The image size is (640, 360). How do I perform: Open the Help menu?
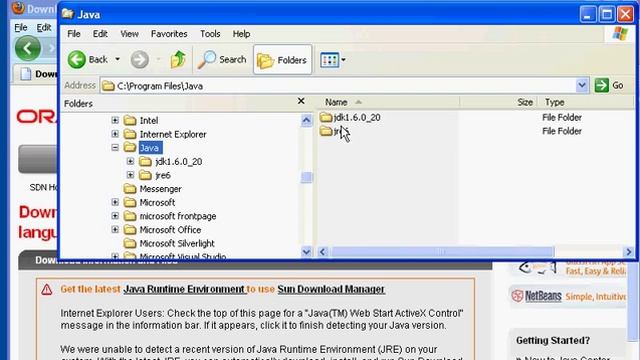point(241,34)
